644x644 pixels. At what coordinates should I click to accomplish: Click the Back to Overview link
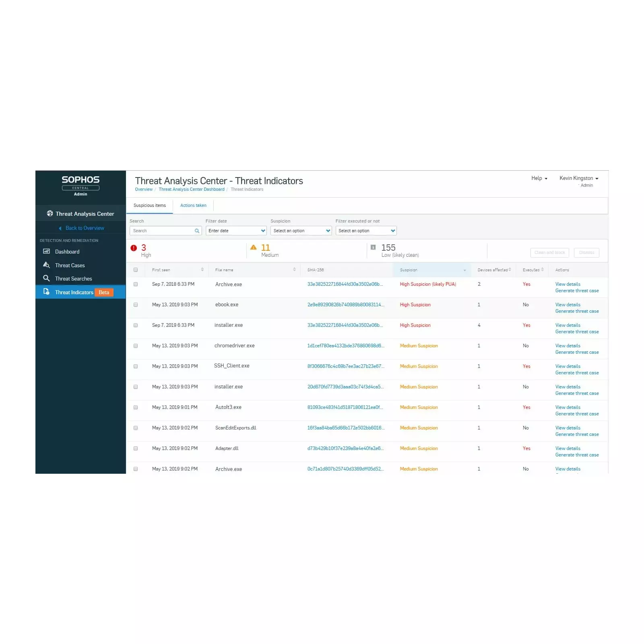[85, 228]
